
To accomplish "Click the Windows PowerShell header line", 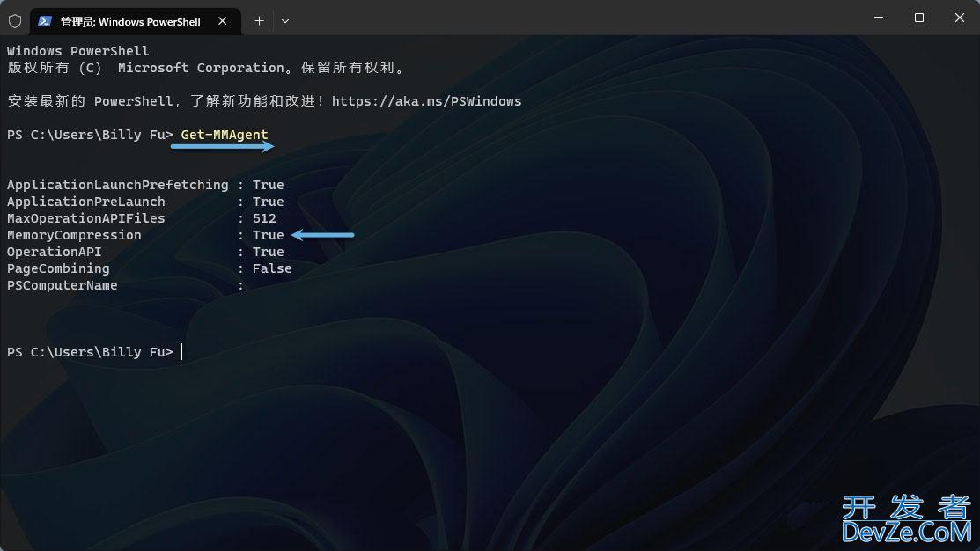I will (x=78, y=51).
